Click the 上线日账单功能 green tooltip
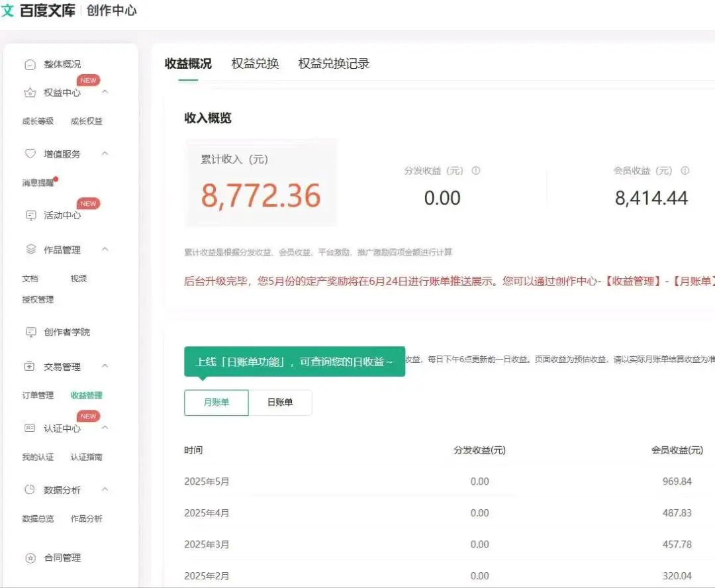This screenshot has height=588, width=715. point(295,362)
